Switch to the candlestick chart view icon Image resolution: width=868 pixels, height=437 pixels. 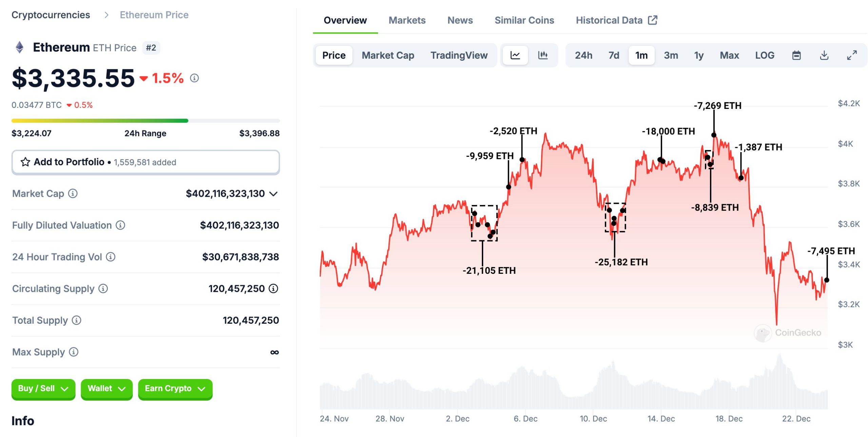click(543, 55)
